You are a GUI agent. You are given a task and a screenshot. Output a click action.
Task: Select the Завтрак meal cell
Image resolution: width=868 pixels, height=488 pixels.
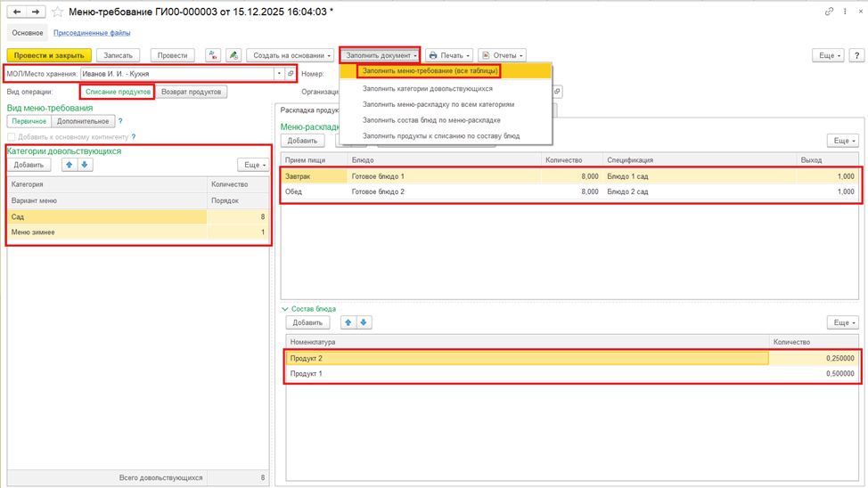coord(314,176)
